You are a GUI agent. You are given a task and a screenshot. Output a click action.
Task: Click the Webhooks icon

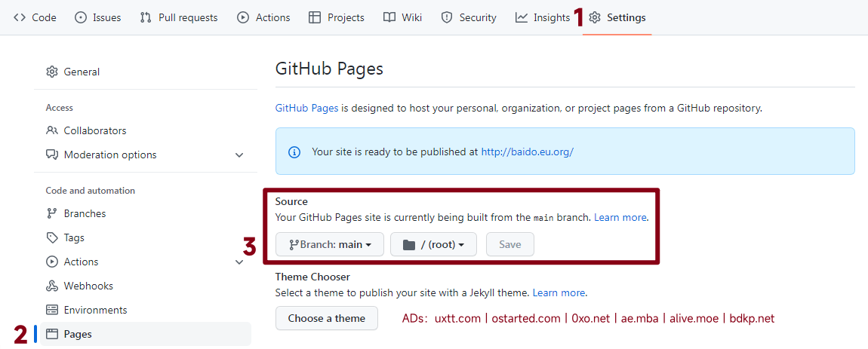tap(51, 286)
